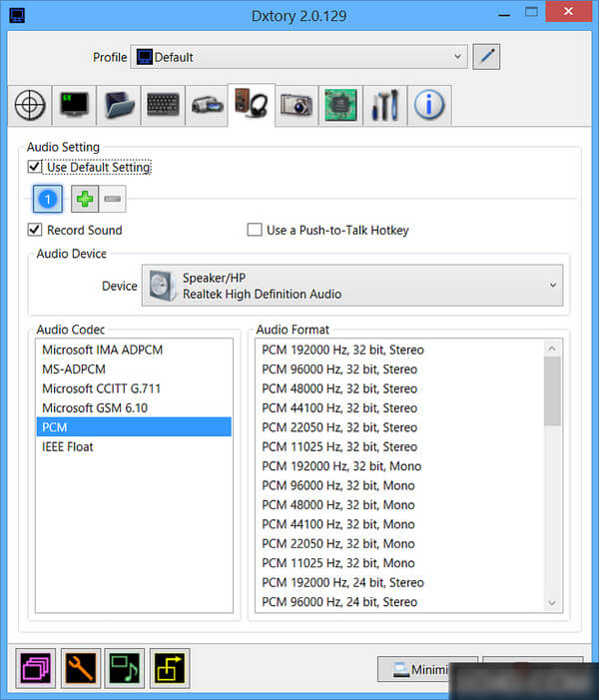
Task: Click the Audio Format scrollbar down arrow
Action: coord(552,603)
